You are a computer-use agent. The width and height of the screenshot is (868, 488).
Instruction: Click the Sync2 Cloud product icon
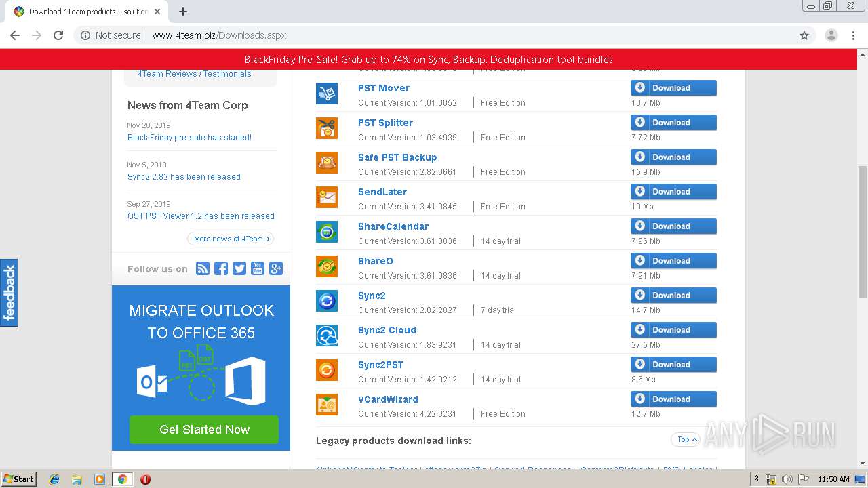click(x=327, y=335)
